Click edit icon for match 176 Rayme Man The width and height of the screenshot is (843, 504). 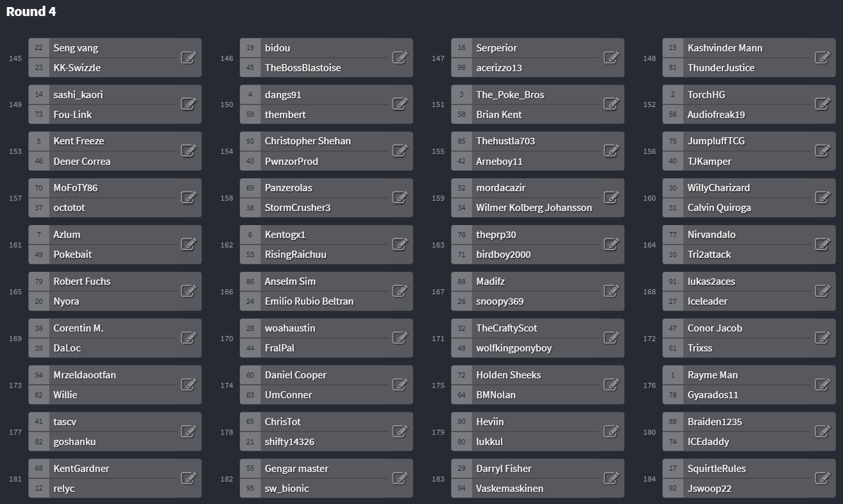point(822,385)
